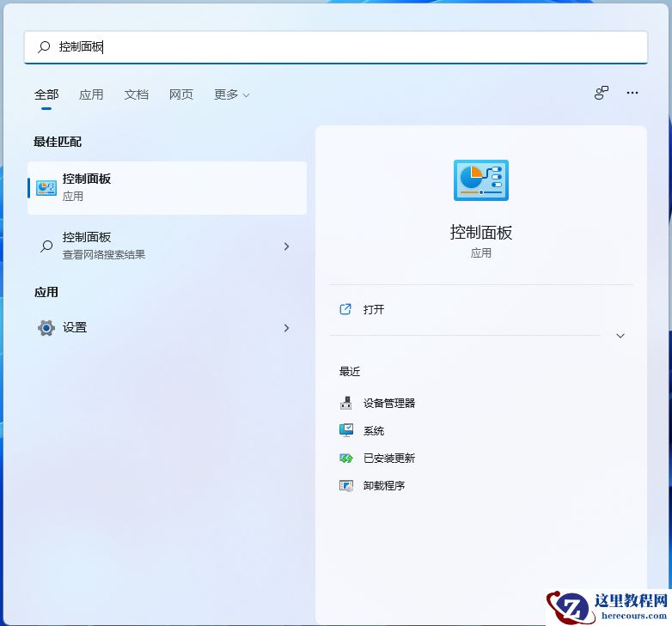Open the 设置 app result
Viewport: 672px width, 626px height.
(168, 328)
